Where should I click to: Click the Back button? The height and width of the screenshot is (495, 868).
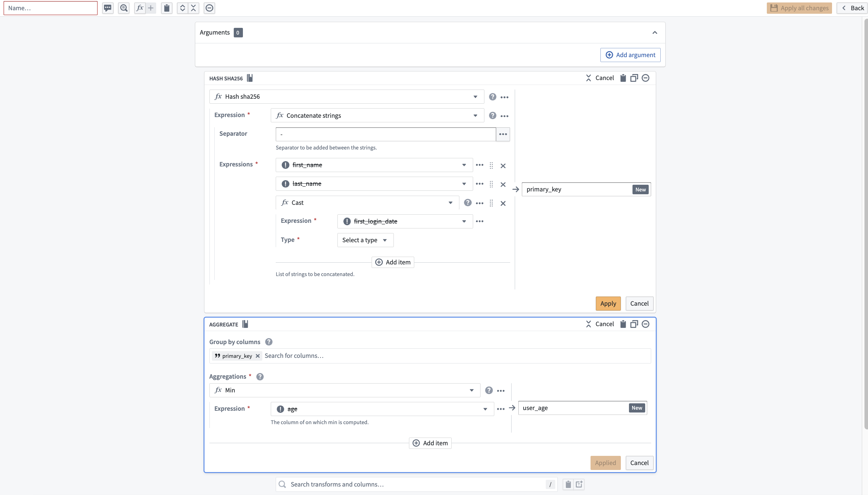[853, 8]
